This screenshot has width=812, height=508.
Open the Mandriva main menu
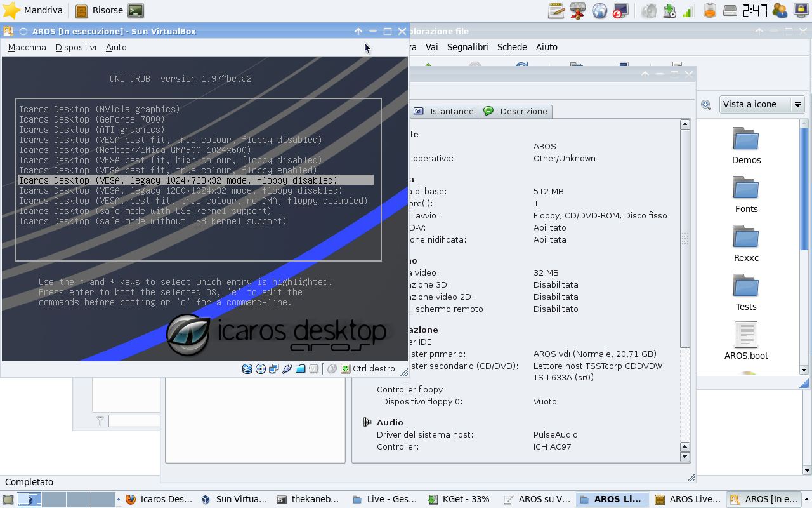click(32, 10)
